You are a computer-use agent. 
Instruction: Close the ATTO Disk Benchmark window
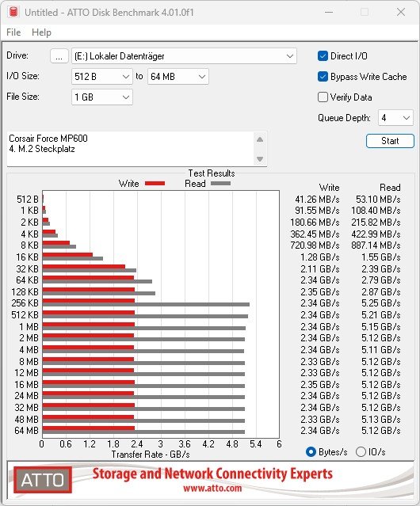[401, 12]
